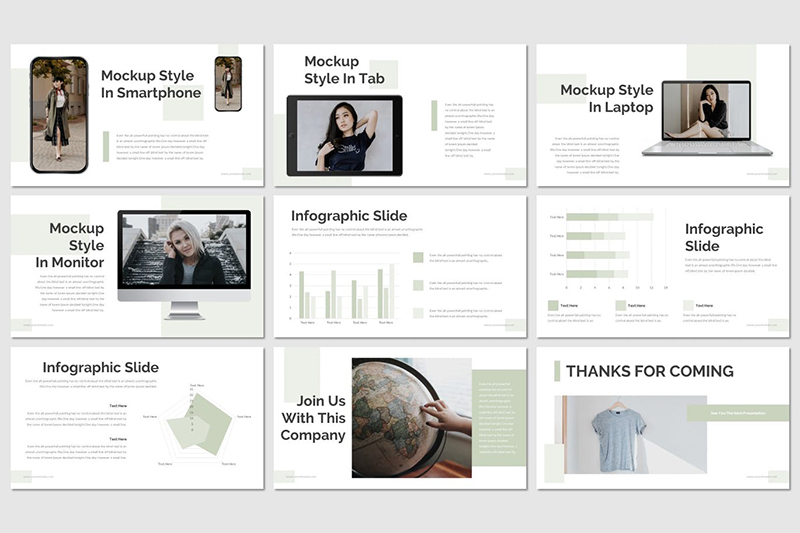Click the 'Join Us With This Company' title
The height and width of the screenshot is (533, 800).
[x=313, y=418]
